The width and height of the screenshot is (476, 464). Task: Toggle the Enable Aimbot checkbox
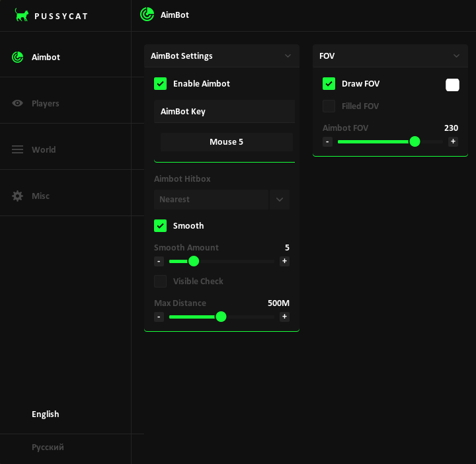coord(160,83)
